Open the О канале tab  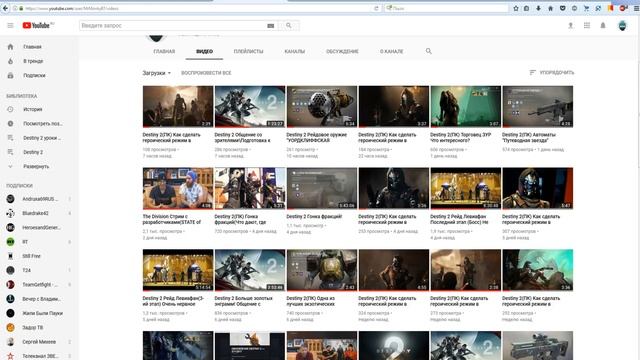click(x=391, y=51)
